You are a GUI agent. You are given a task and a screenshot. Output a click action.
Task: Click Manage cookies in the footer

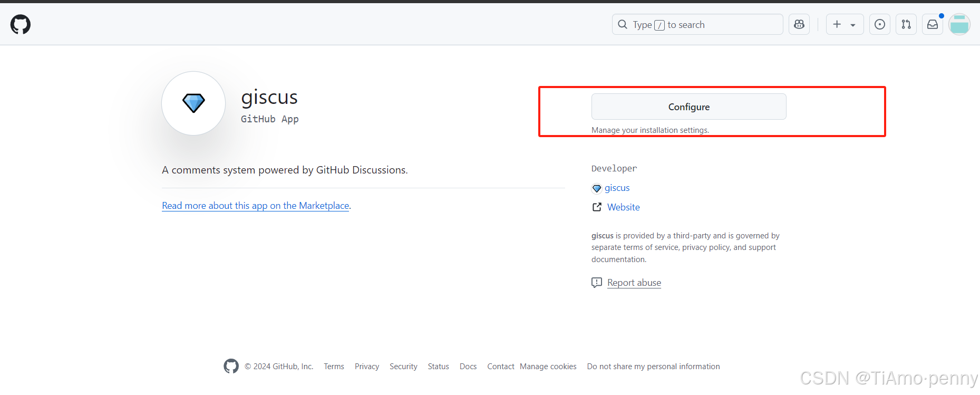tap(548, 367)
